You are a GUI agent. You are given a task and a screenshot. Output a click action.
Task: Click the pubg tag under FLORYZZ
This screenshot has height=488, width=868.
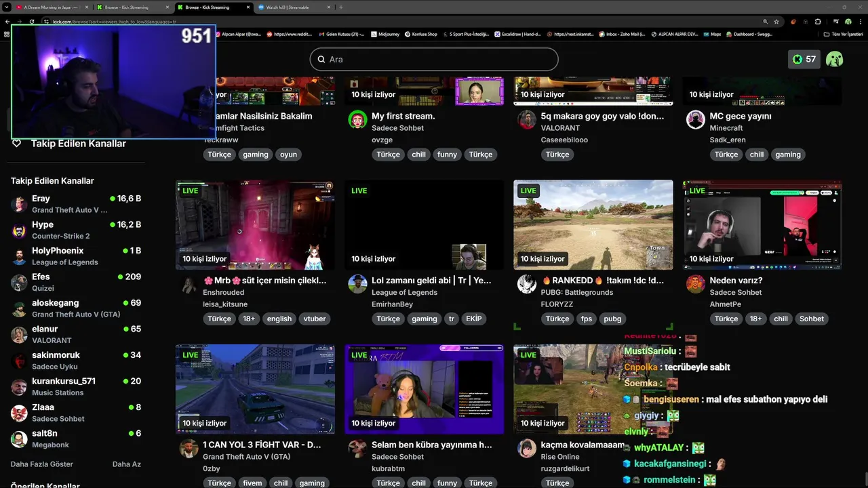pos(612,319)
